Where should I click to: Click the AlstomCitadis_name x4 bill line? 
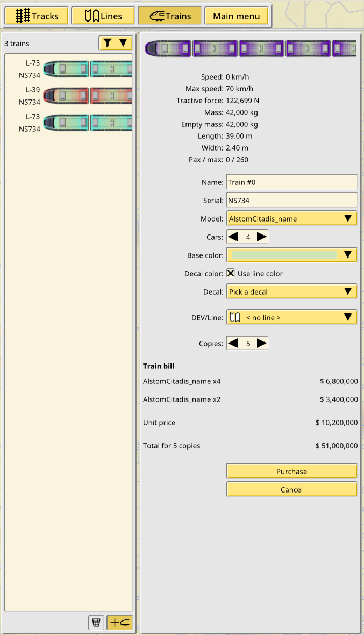(x=182, y=381)
